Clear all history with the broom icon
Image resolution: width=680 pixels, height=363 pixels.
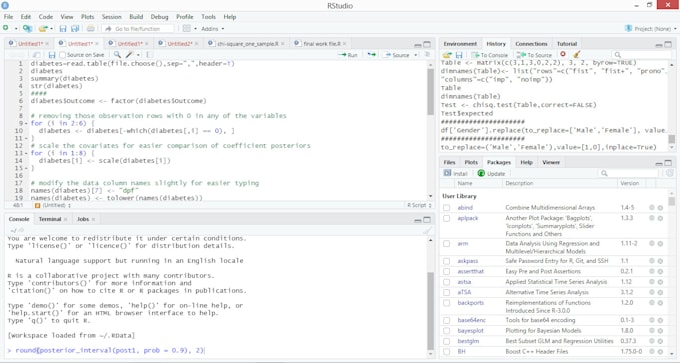(576, 55)
